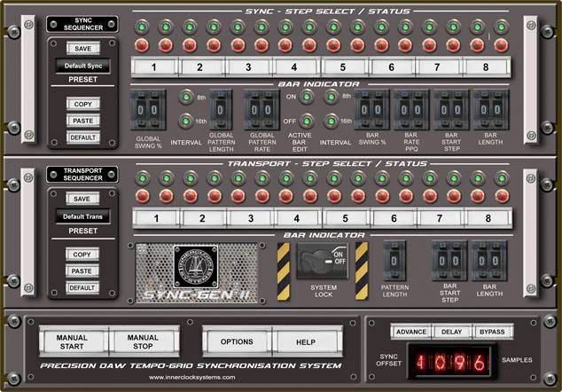Adjust the Bar Rate PPQ thumbwheel

[411, 110]
